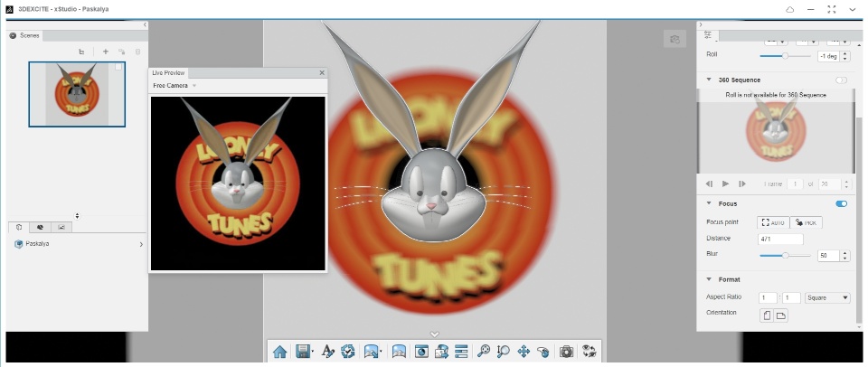Click the window globe icon in toolbar
Screen dimensions: 868x367
click(x=421, y=351)
